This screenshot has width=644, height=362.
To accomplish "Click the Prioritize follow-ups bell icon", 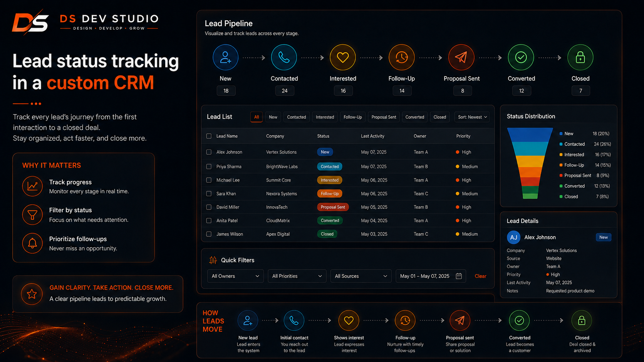I will pos(32,243).
